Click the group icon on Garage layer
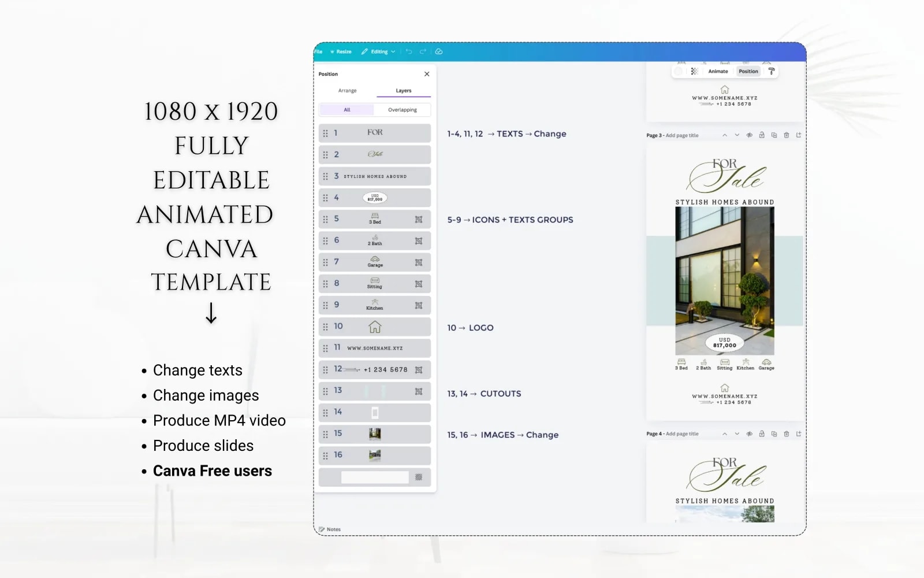The width and height of the screenshot is (924, 578). click(x=419, y=262)
